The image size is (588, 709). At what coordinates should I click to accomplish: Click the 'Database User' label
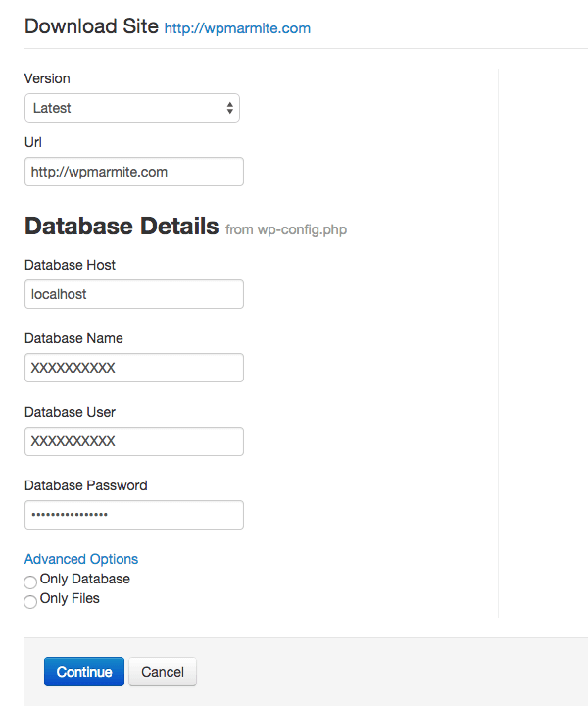70,412
